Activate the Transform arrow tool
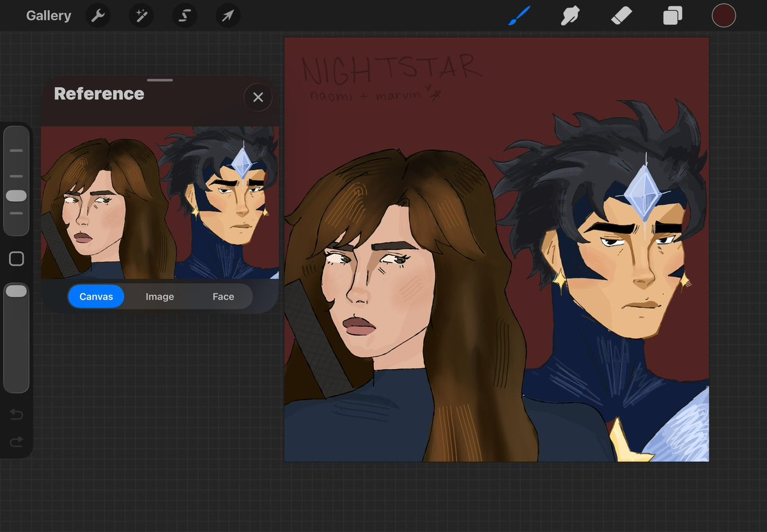 [228, 15]
